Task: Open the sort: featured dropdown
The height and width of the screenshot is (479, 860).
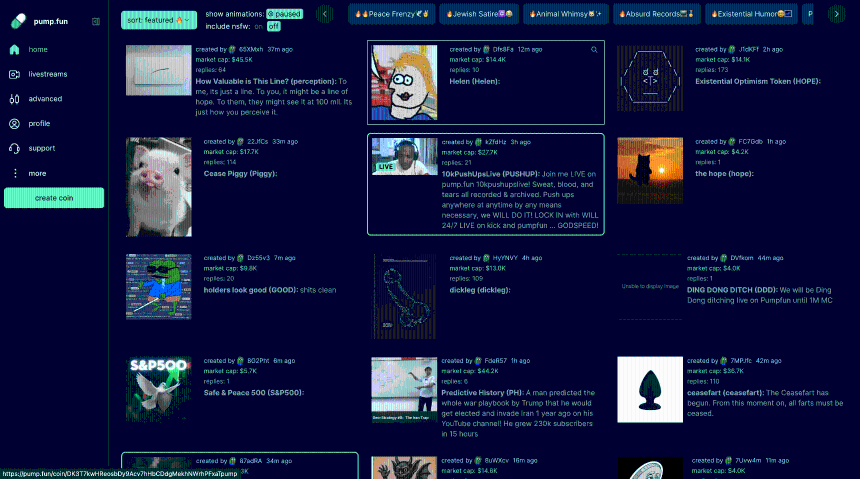Action: point(159,20)
